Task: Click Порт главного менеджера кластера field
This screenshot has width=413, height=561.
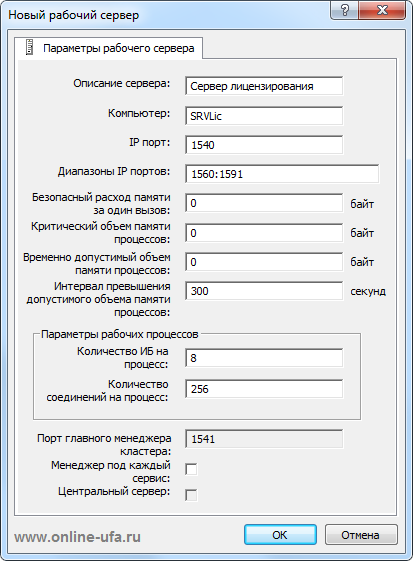Action: click(x=264, y=439)
